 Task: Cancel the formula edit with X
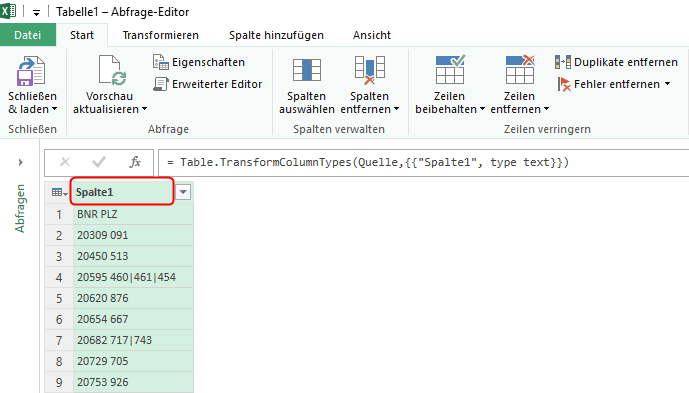click(x=65, y=162)
